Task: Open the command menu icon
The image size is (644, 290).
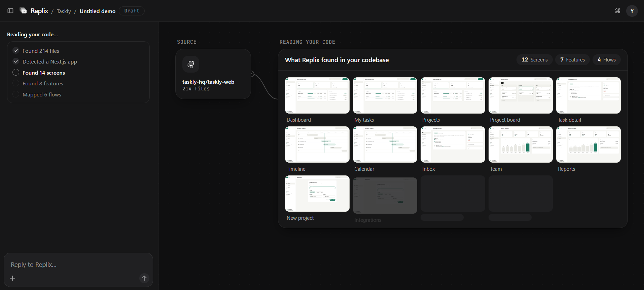Action: coord(618,11)
